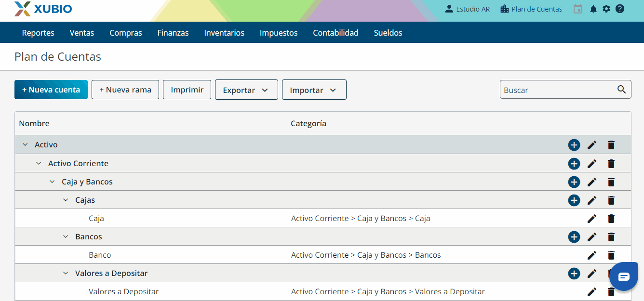Click category text ending in > Caja
The image size is (644, 301).
point(361,218)
